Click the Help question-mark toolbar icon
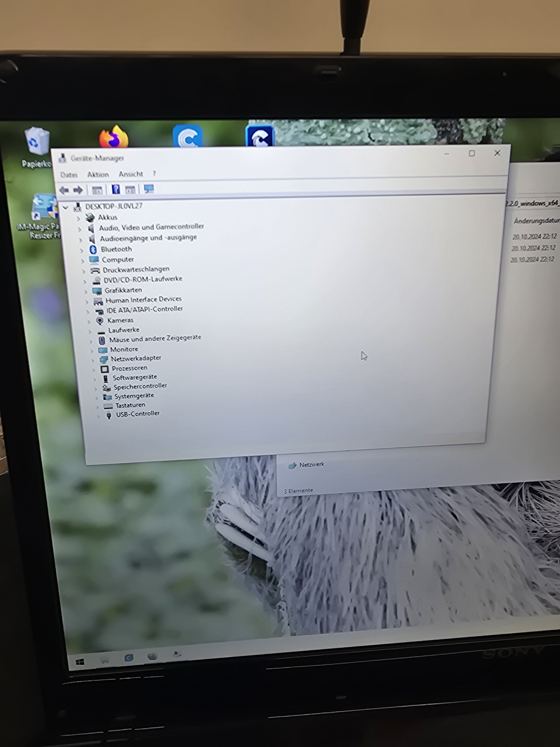 pos(116,189)
